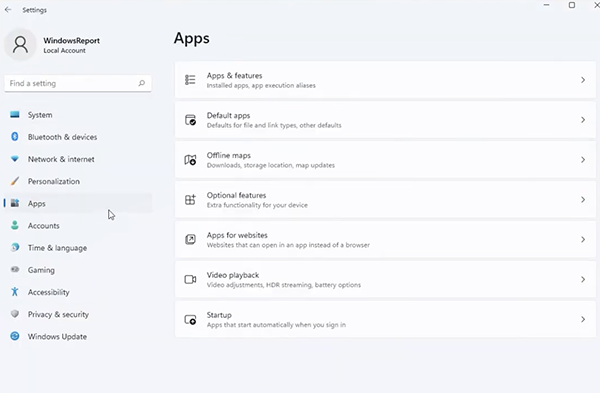Screen dimensions: 600x393
Task: Click 'Installed apps, app execution aliases' description
Action: (261, 85)
